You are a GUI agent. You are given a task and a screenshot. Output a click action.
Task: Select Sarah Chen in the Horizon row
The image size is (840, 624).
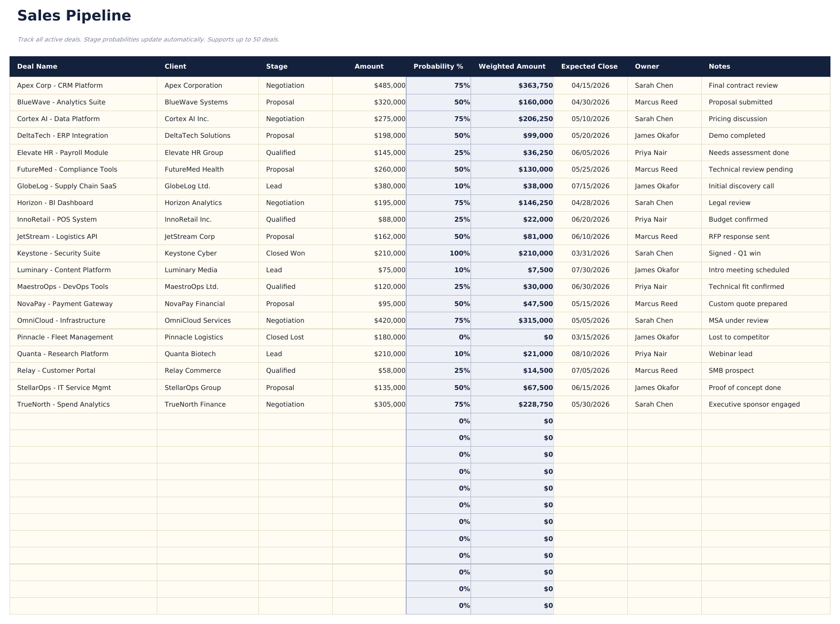coord(654,203)
